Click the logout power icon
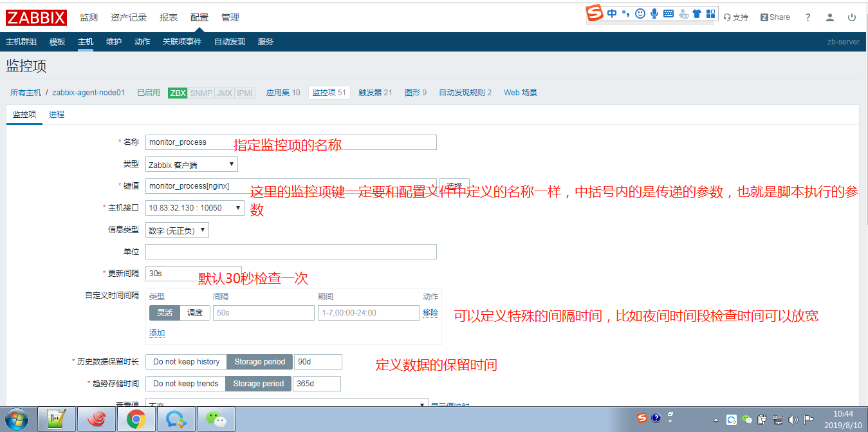Viewport: 868px width, 432px height. (x=852, y=17)
